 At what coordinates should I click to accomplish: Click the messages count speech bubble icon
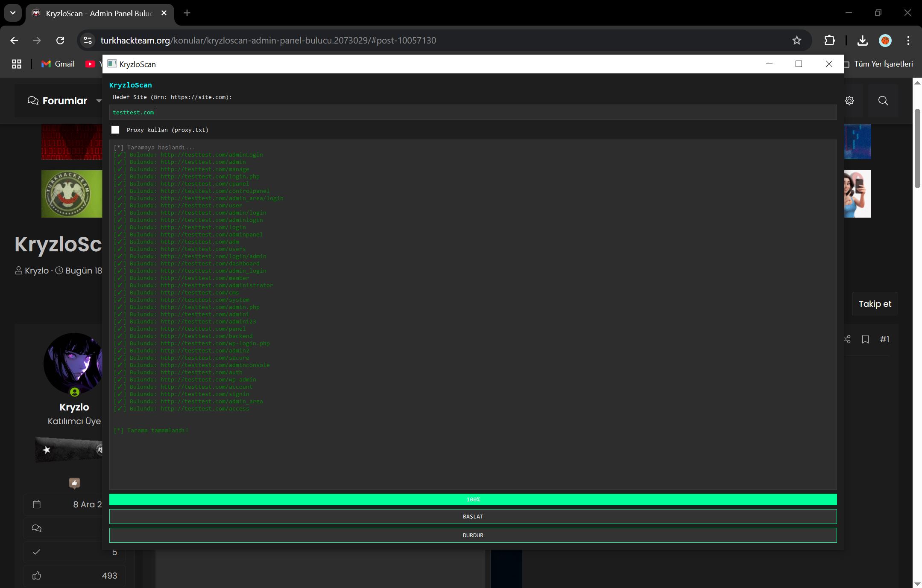[37, 528]
